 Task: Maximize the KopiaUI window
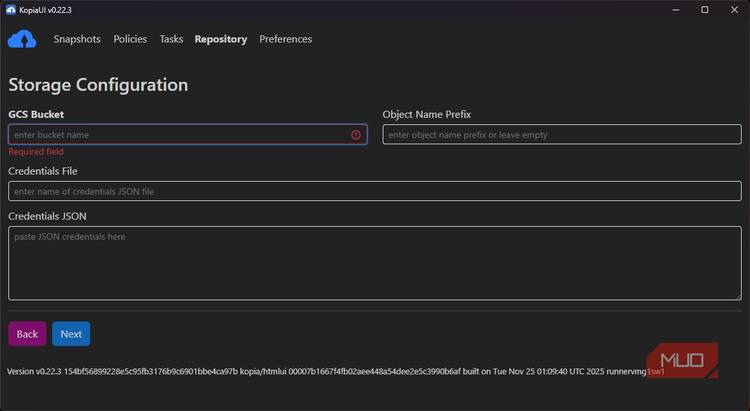tap(705, 10)
